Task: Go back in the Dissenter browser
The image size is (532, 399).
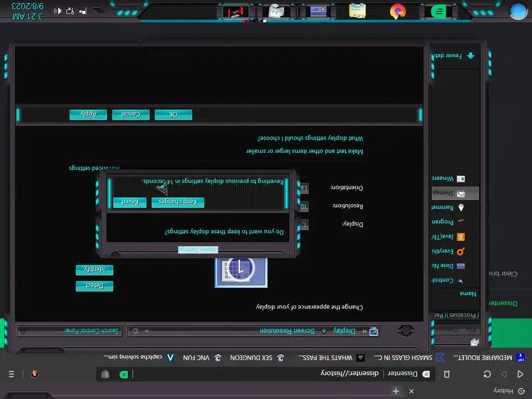Action: [x=520, y=374]
